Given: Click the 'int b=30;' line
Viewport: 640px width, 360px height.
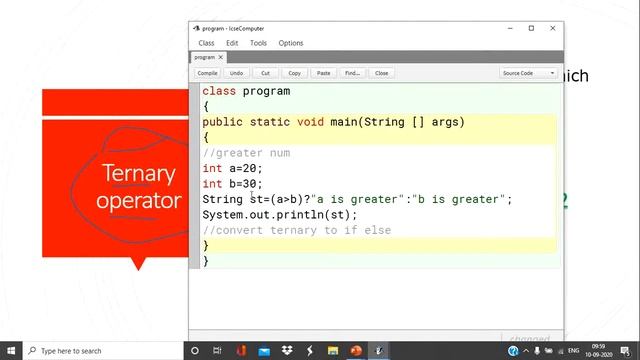Looking at the screenshot, I should click(x=232, y=184).
